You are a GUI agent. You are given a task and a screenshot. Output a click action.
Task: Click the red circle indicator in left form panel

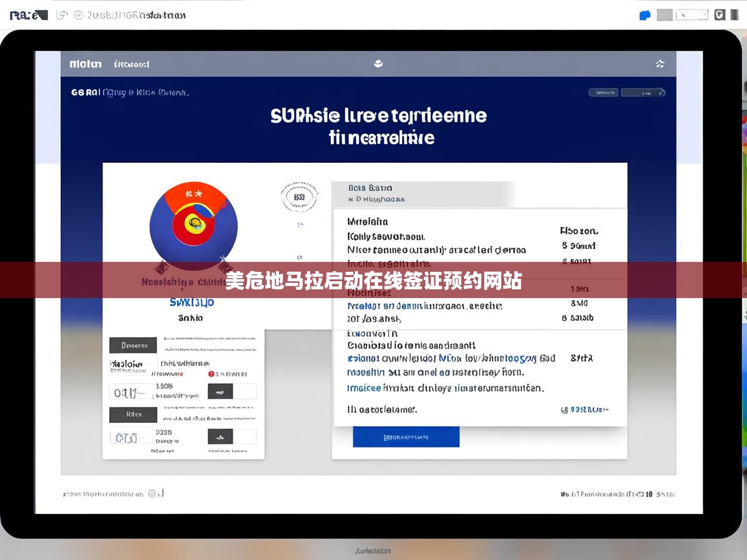click(x=211, y=374)
